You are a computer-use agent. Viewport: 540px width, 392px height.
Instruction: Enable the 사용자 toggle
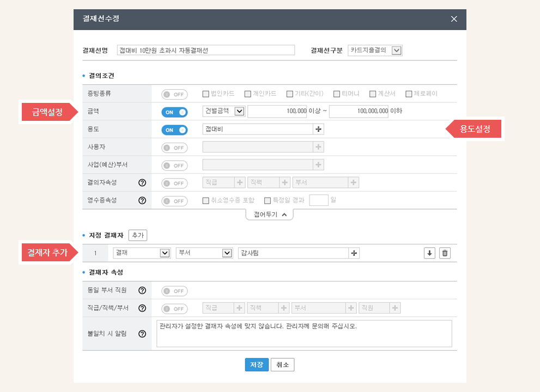(x=174, y=148)
